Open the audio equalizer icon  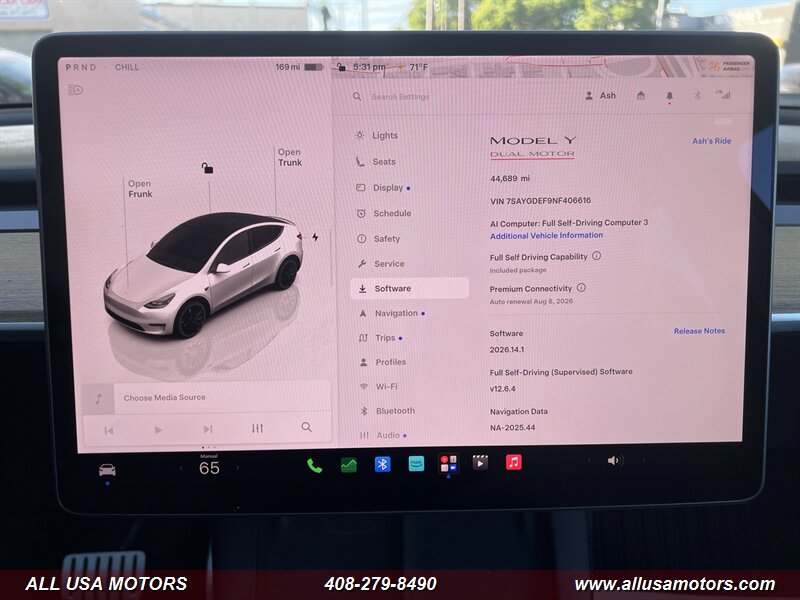click(x=257, y=428)
